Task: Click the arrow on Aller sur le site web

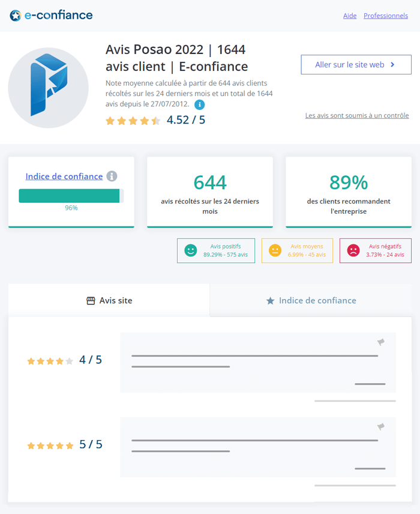Action: [x=392, y=65]
